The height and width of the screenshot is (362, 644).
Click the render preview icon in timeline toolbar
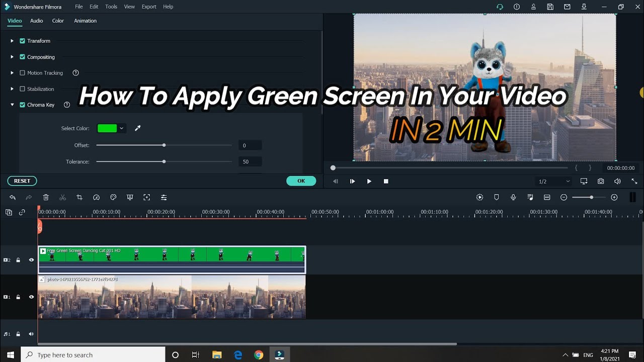pos(479,198)
